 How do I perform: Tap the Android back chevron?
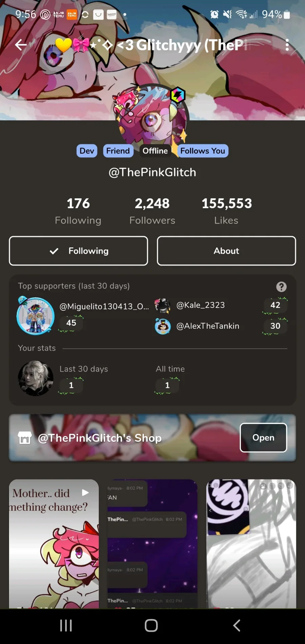237,625
